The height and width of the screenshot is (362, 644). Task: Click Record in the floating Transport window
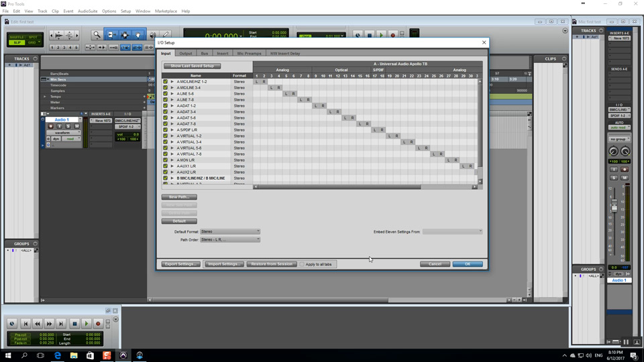[98, 324]
